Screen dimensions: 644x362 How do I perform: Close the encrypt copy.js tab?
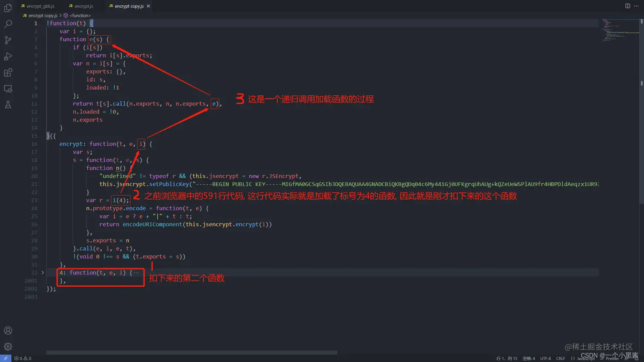[148, 6]
